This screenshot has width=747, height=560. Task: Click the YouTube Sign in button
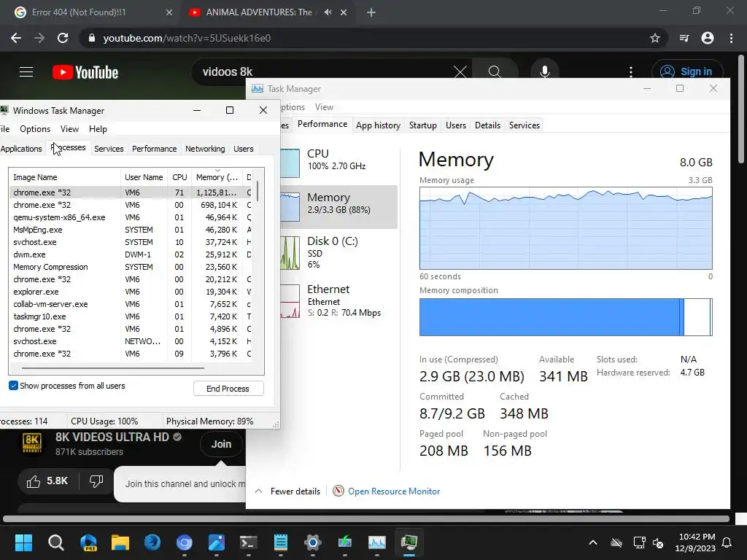[687, 72]
